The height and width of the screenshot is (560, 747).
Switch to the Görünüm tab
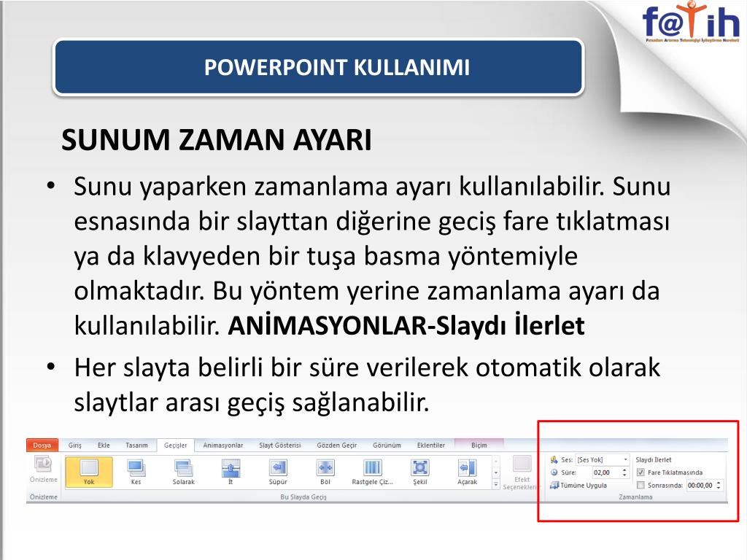coord(387,446)
